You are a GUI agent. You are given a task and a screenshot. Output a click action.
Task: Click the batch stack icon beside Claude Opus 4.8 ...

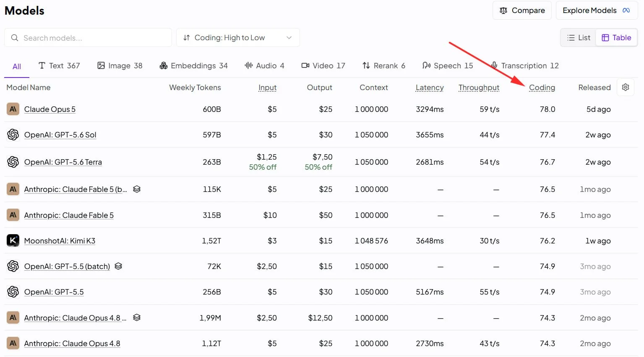coord(136,318)
